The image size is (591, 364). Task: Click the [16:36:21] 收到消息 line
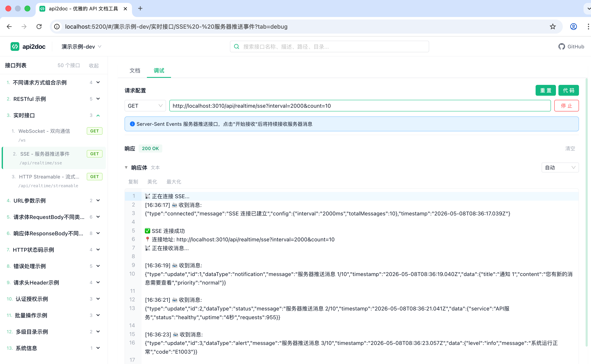tap(173, 300)
